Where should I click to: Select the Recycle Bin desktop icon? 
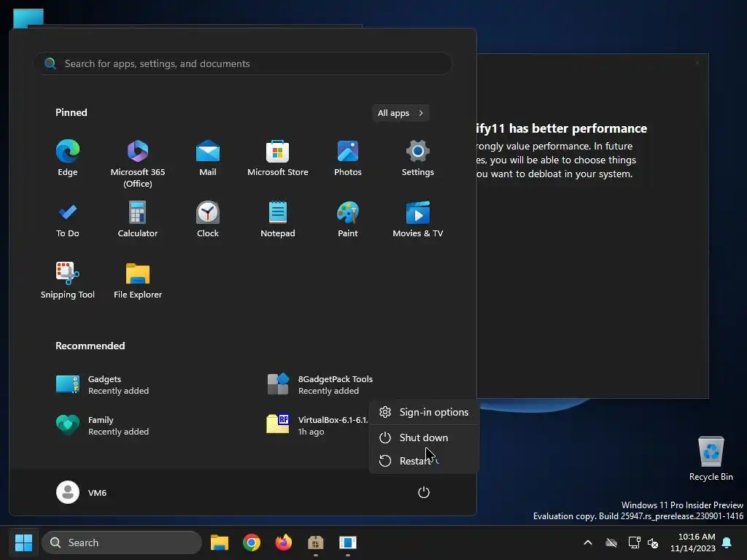(711, 459)
